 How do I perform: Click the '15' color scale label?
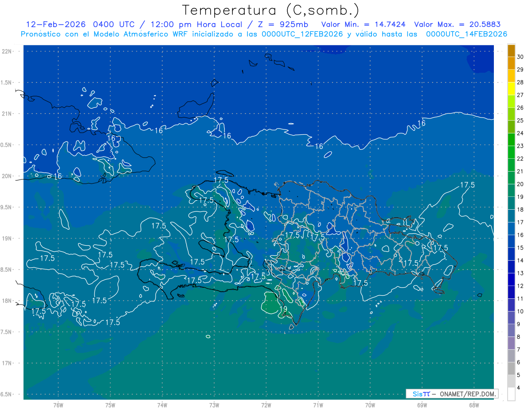[x=520, y=248]
